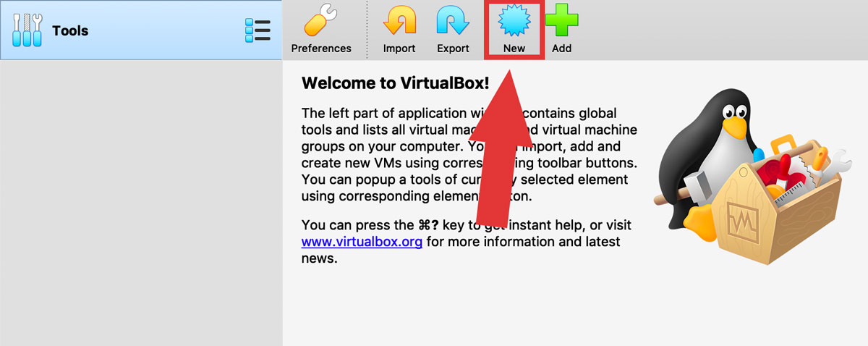868x346 pixels.
Task: Add an existing VM with Add
Action: pyautogui.click(x=561, y=30)
